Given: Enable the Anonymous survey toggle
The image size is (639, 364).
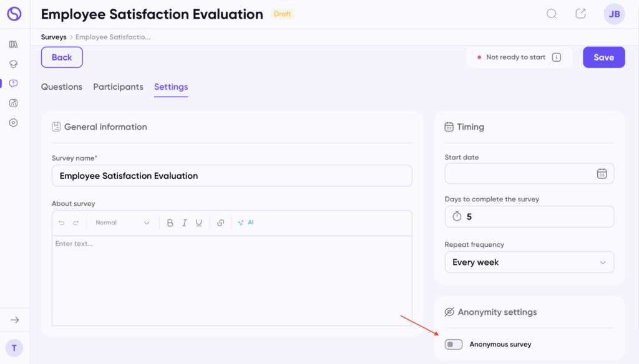Looking at the screenshot, I should pyautogui.click(x=454, y=344).
